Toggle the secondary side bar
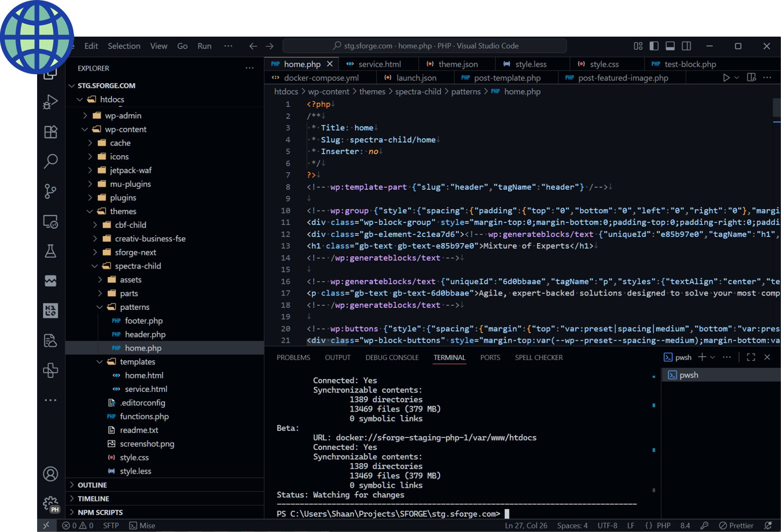The width and height of the screenshot is (781, 532). (x=686, y=46)
